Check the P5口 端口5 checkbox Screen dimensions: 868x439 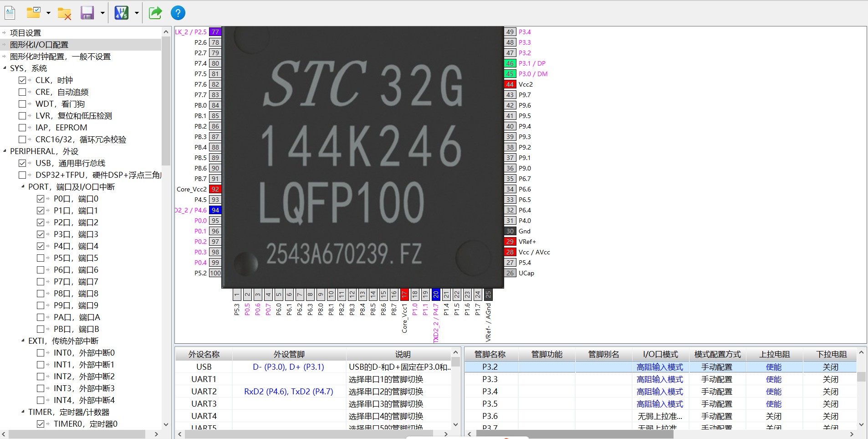[41, 258]
